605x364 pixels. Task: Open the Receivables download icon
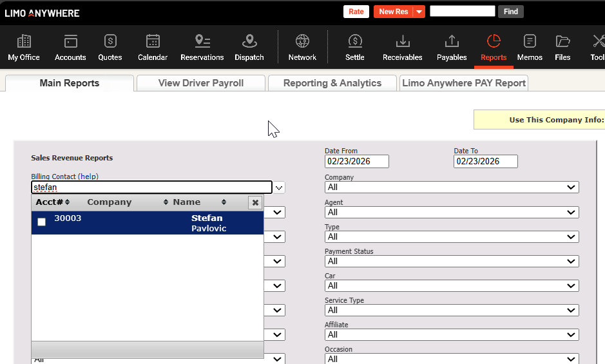point(402,43)
